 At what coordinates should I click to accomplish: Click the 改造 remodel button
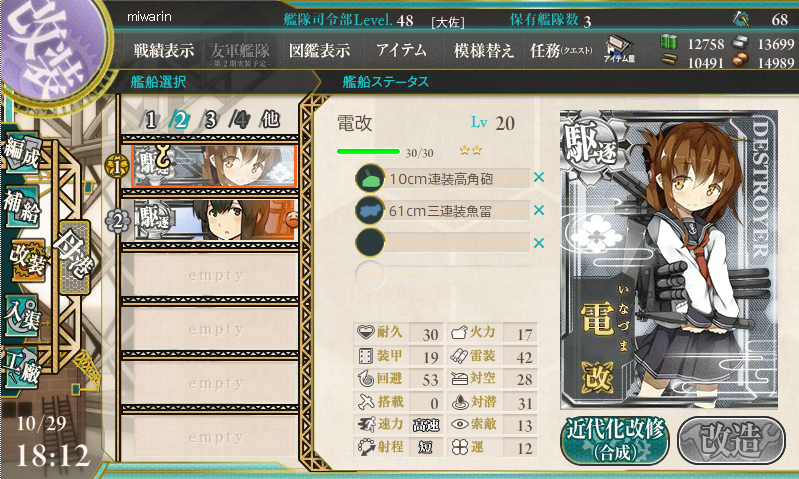[x=731, y=439]
